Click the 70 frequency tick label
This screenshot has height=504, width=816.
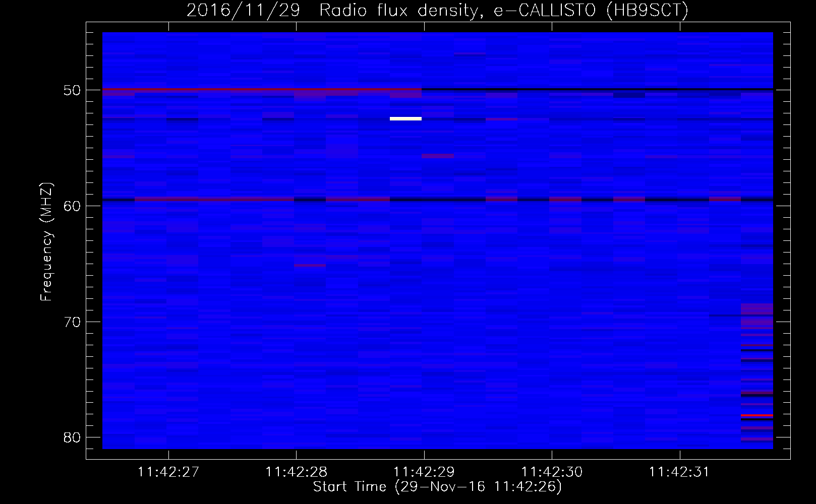tap(73, 322)
